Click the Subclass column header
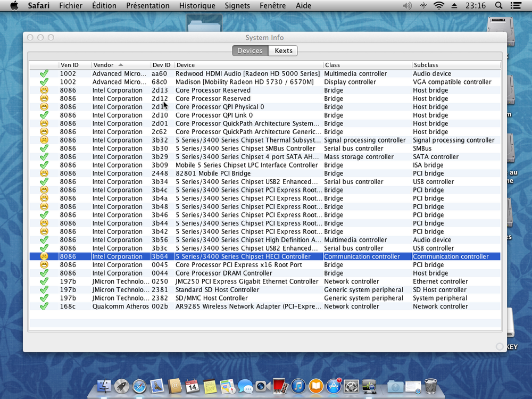 (455, 65)
